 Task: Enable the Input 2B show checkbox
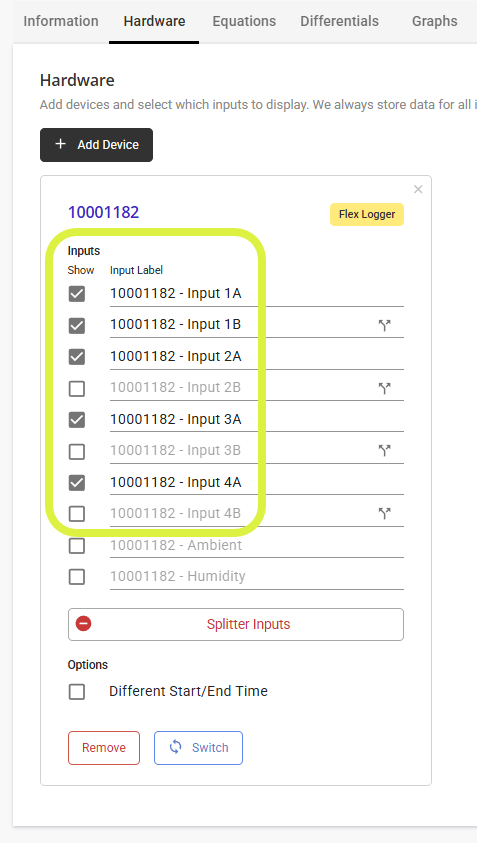77,388
